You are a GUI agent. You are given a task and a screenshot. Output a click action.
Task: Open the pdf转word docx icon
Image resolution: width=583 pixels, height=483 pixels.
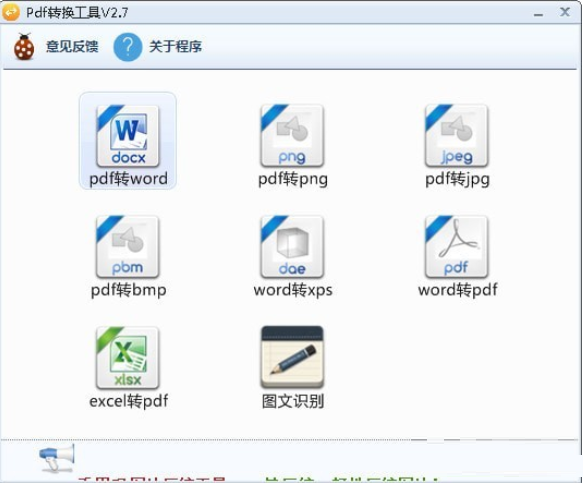click(128, 136)
